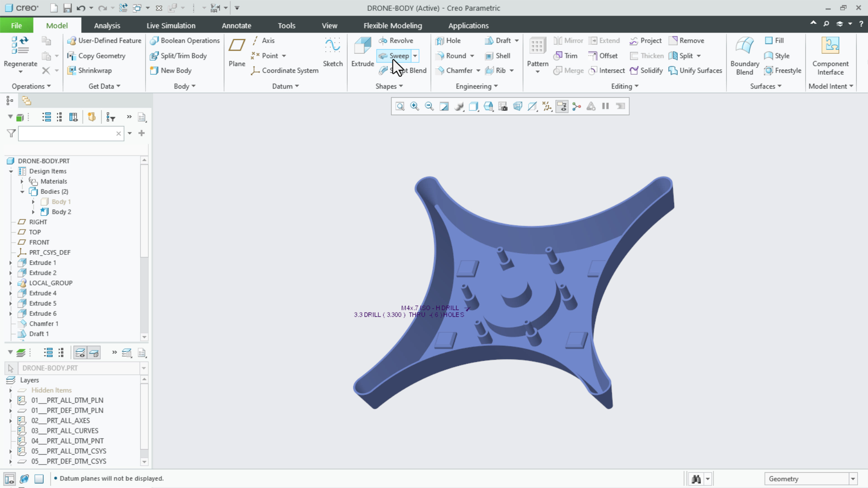Screen dimensions: 868x488
Task: Expand the Body 2 tree node
Action: tap(33, 212)
